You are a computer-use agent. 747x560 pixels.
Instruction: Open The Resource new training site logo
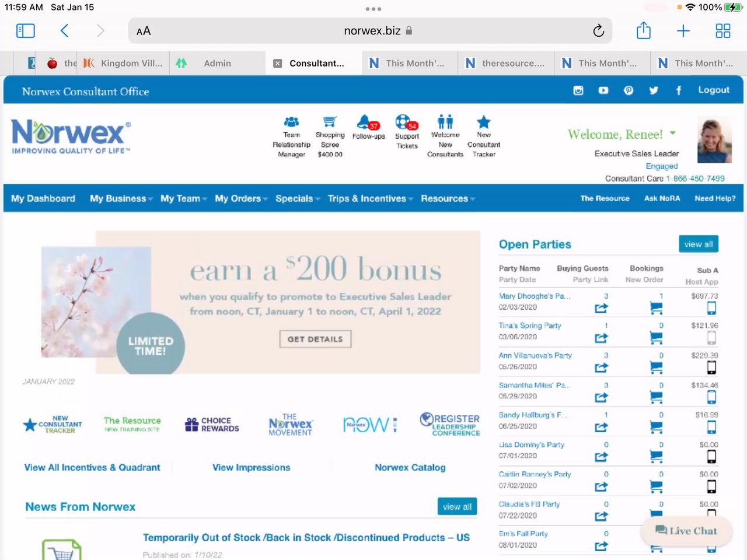(132, 424)
